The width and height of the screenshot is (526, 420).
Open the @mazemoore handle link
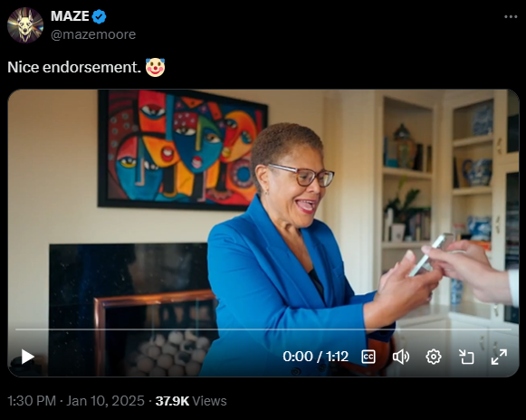pyautogui.click(x=93, y=34)
